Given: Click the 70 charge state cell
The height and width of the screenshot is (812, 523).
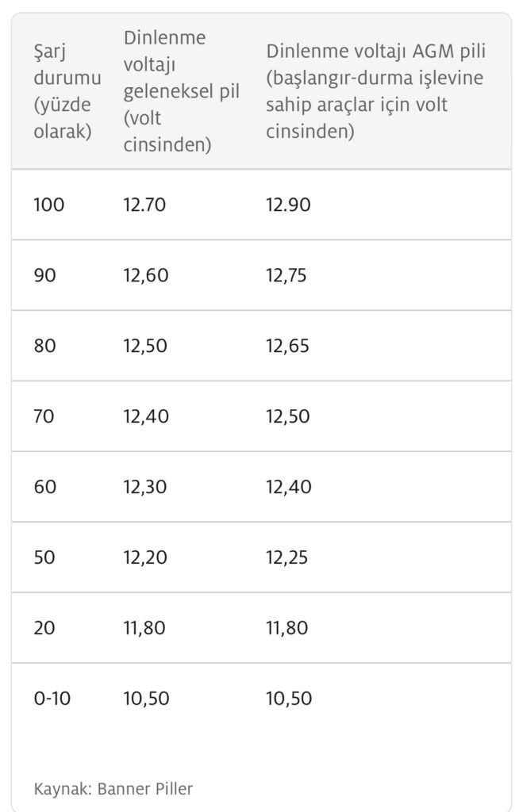Looking at the screenshot, I should point(44,416).
